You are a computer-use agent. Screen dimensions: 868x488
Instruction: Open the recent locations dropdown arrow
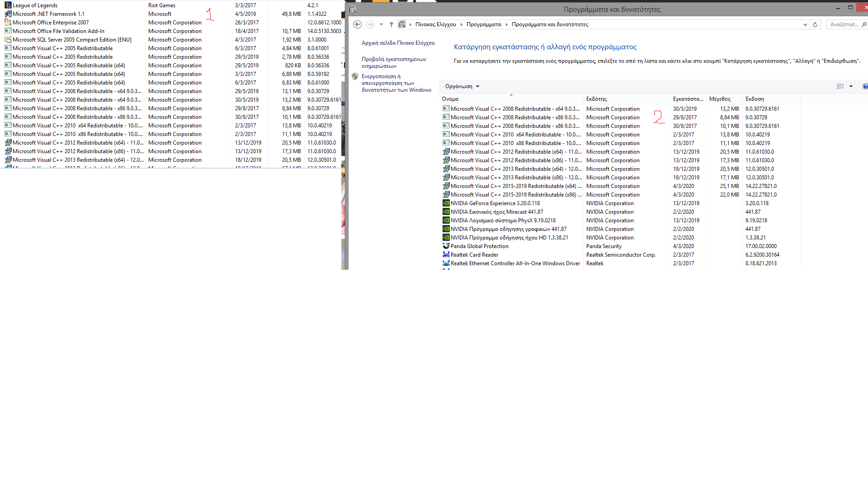381,24
